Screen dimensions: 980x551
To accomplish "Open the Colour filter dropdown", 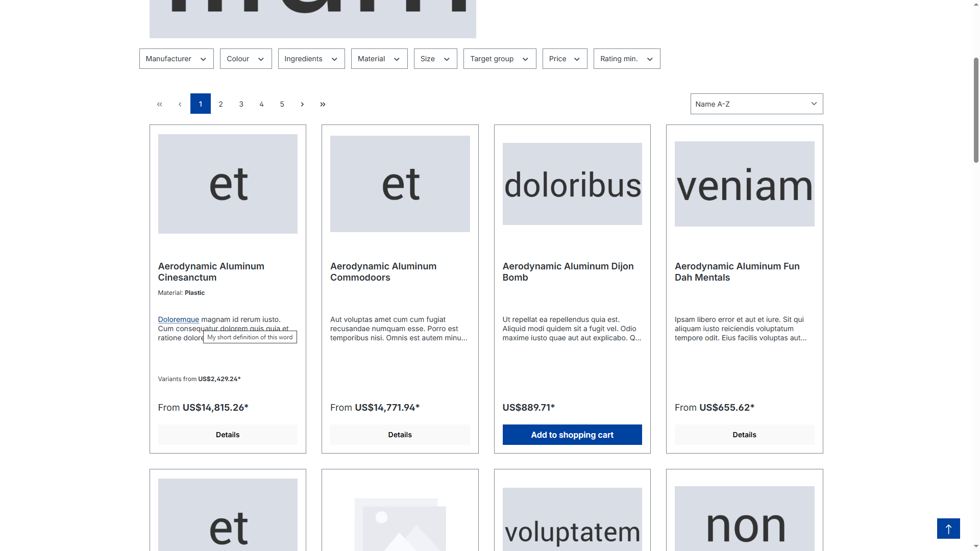I will click(246, 59).
